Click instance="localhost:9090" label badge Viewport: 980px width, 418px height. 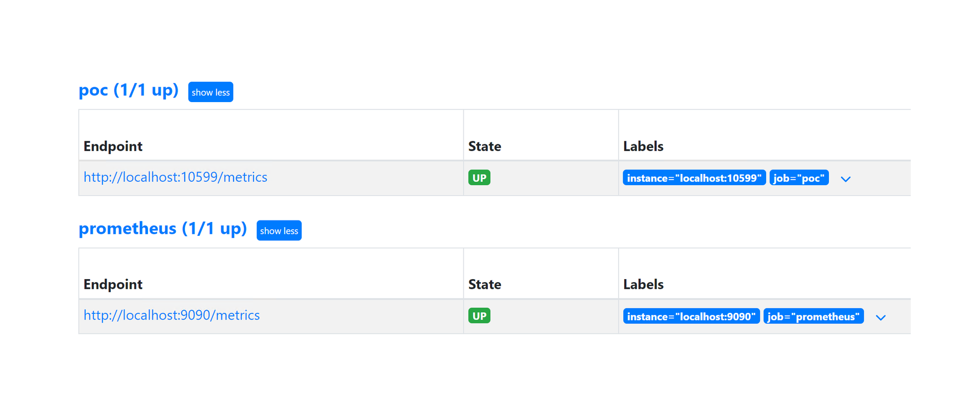[691, 316]
